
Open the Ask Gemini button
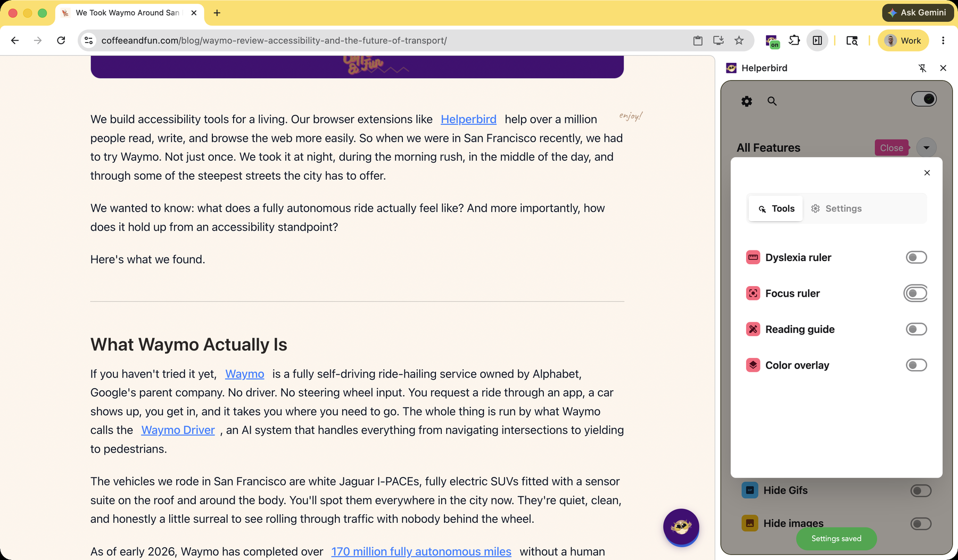tap(918, 13)
